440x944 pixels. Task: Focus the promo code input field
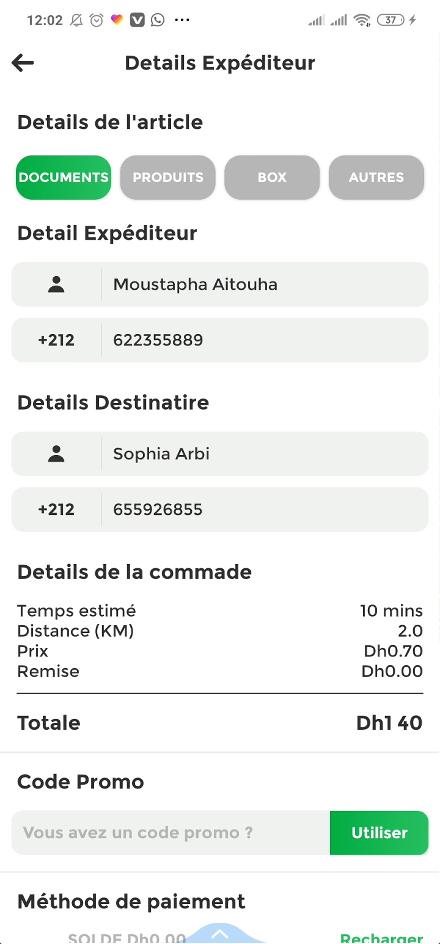tap(171, 833)
